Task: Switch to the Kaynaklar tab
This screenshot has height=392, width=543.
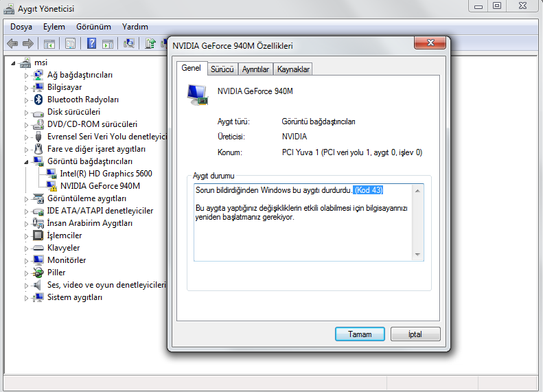Action: (293, 69)
